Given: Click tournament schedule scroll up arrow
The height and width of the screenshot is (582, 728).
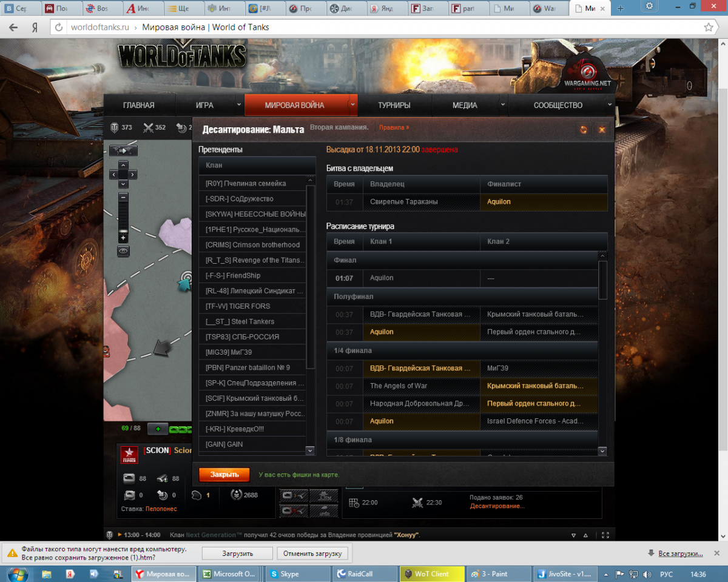Looking at the screenshot, I should (x=602, y=256).
